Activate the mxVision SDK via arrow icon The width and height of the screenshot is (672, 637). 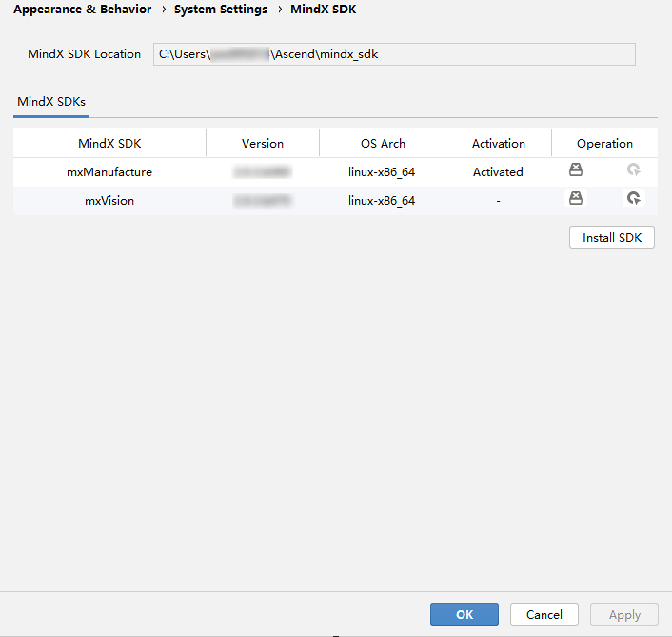coord(633,198)
